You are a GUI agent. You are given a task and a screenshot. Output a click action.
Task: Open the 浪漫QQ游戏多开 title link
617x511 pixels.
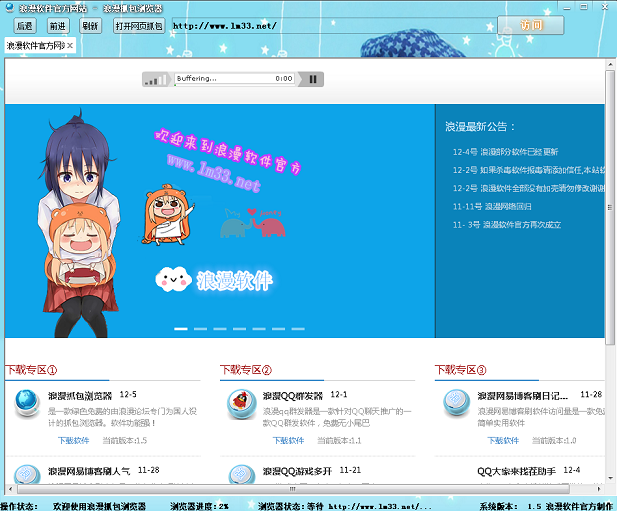pyautogui.click(x=297, y=471)
